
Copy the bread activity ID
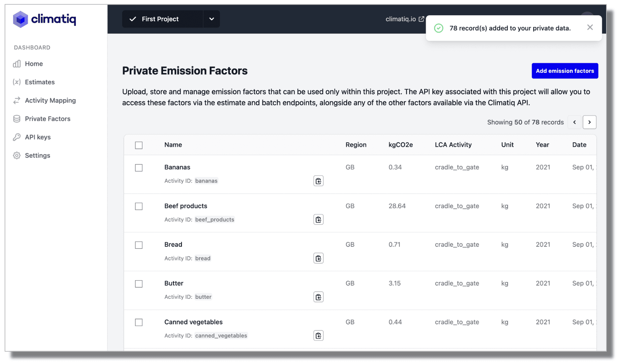318,258
